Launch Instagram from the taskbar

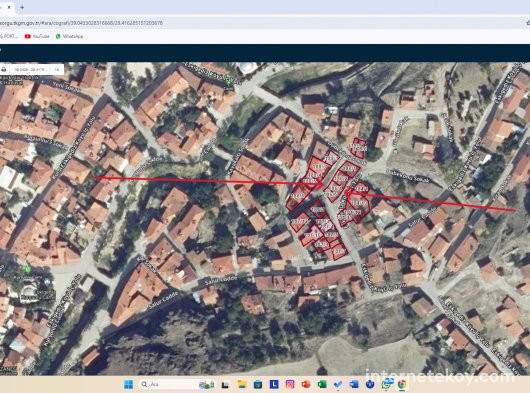pos(290,384)
